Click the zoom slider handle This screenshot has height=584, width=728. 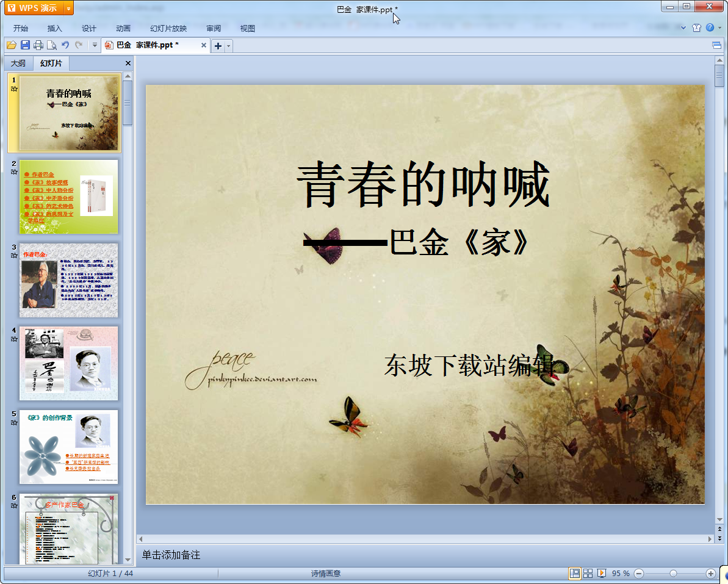pyautogui.click(x=673, y=574)
